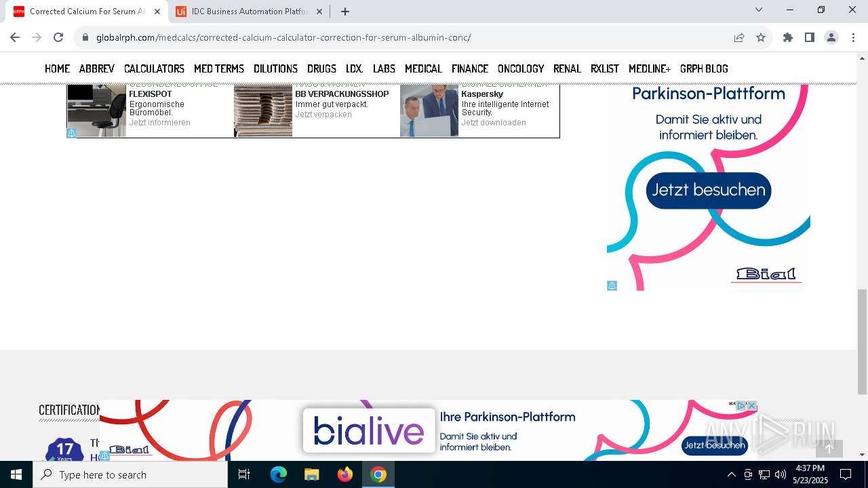This screenshot has height=488, width=868.
Task: Click the taskbar search box
Action: 130,474
